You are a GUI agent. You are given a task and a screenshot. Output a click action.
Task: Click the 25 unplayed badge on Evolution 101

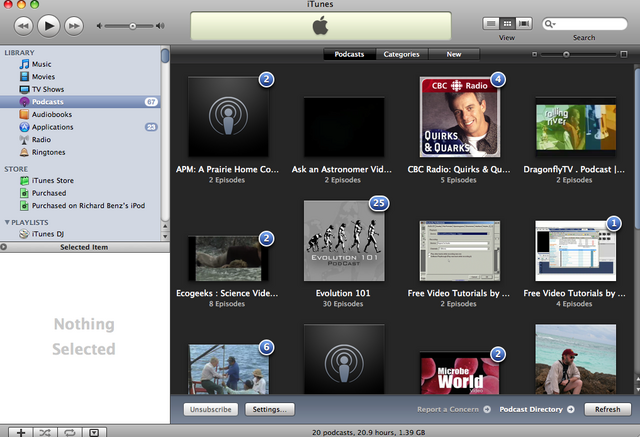379,203
